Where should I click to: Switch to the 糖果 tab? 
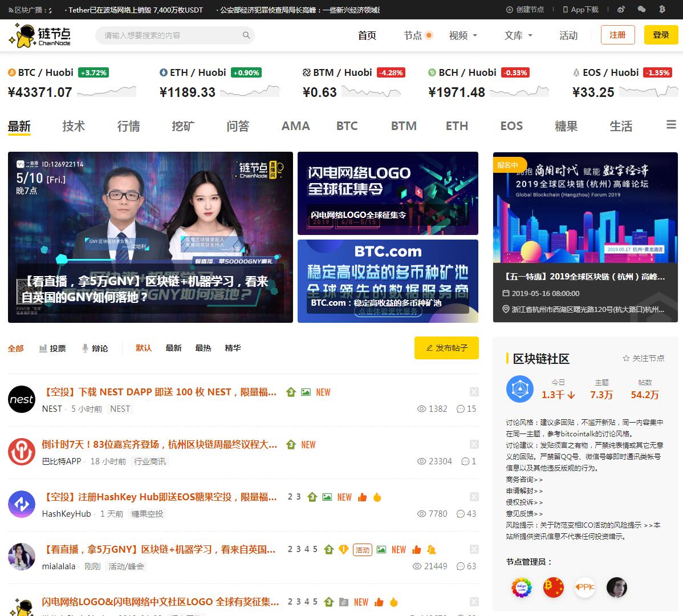point(566,126)
